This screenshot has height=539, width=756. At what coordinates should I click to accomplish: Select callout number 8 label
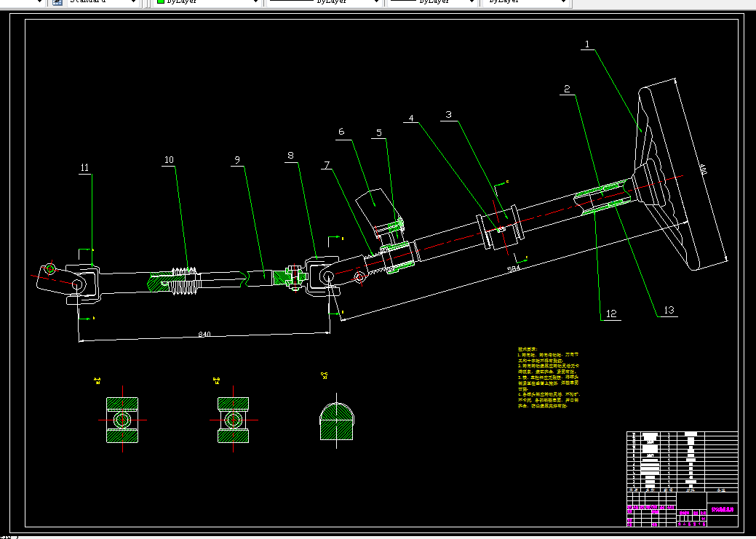coord(290,155)
